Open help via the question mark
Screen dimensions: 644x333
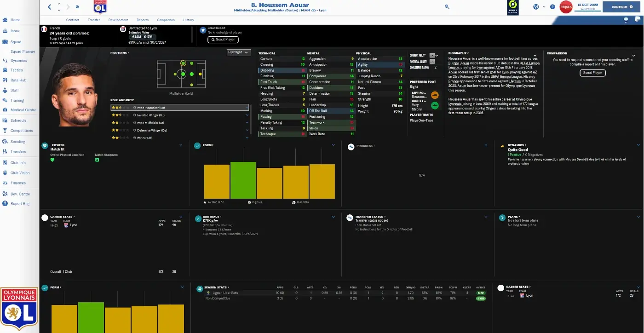point(552,7)
